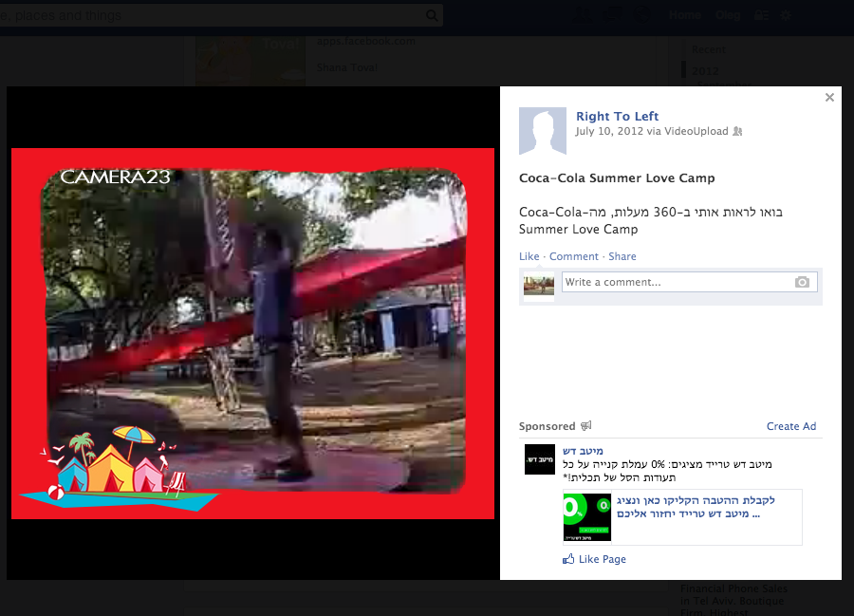Open the green 0% ad image
This screenshot has height=616, width=854.
587,517
